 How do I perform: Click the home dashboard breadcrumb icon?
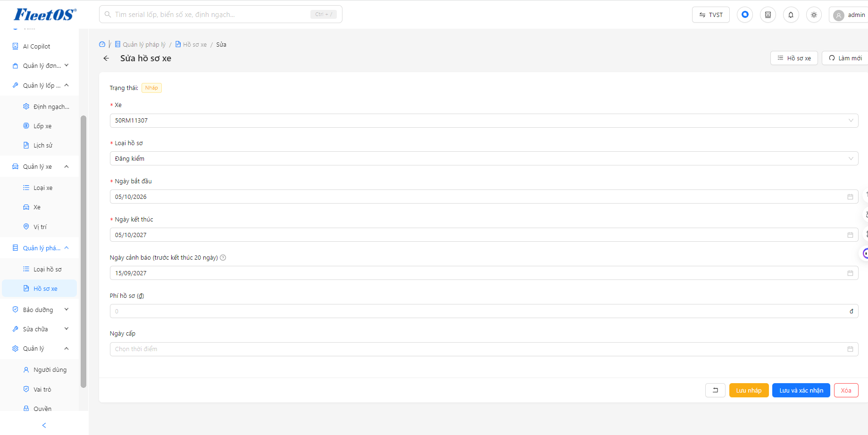102,44
